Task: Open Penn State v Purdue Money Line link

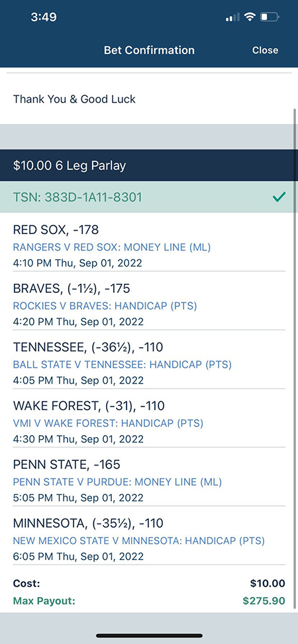Action: point(117,482)
